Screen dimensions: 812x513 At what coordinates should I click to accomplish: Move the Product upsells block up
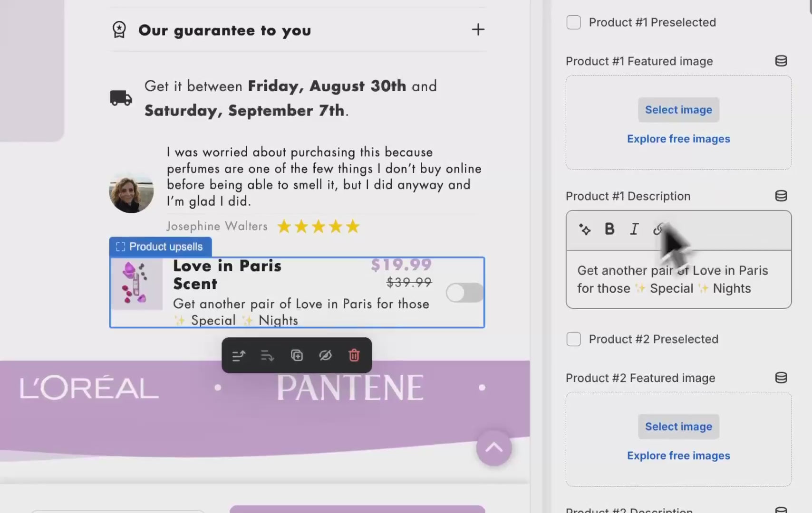[x=239, y=356]
